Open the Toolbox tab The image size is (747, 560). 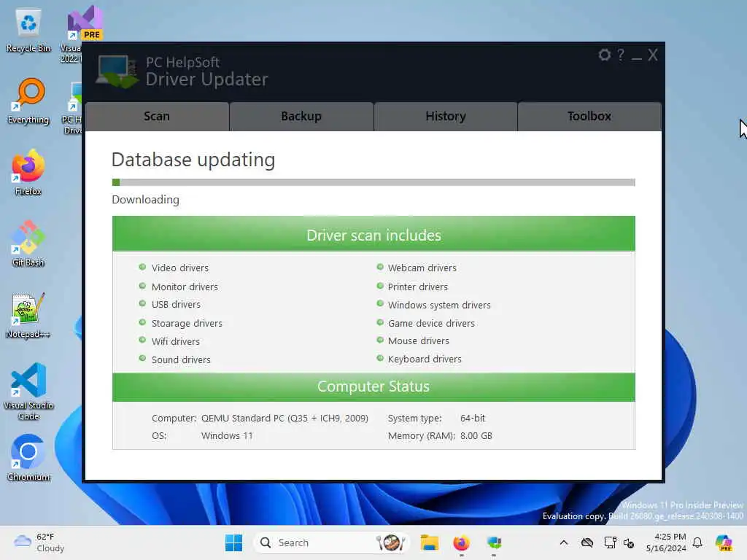pyautogui.click(x=589, y=116)
